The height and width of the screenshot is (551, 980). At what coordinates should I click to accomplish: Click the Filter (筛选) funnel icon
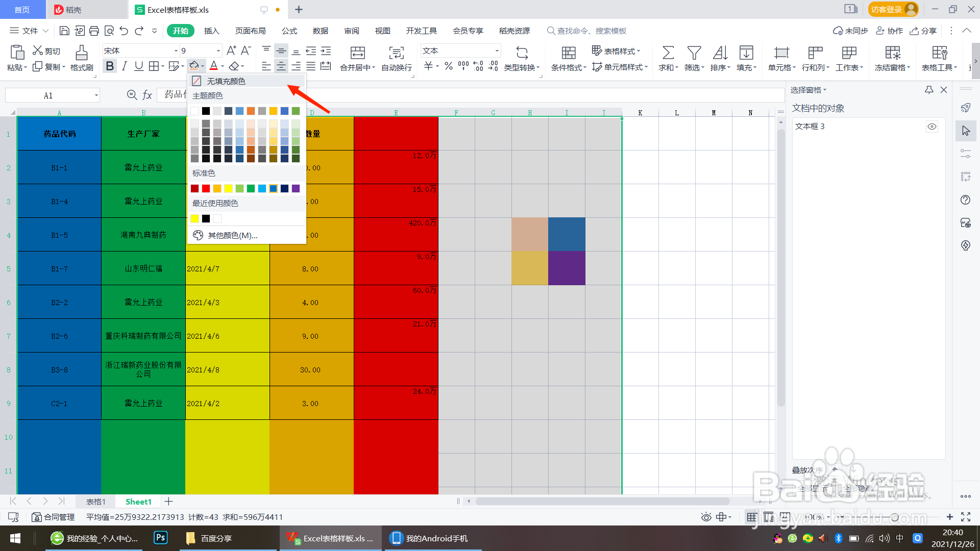(694, 53)
